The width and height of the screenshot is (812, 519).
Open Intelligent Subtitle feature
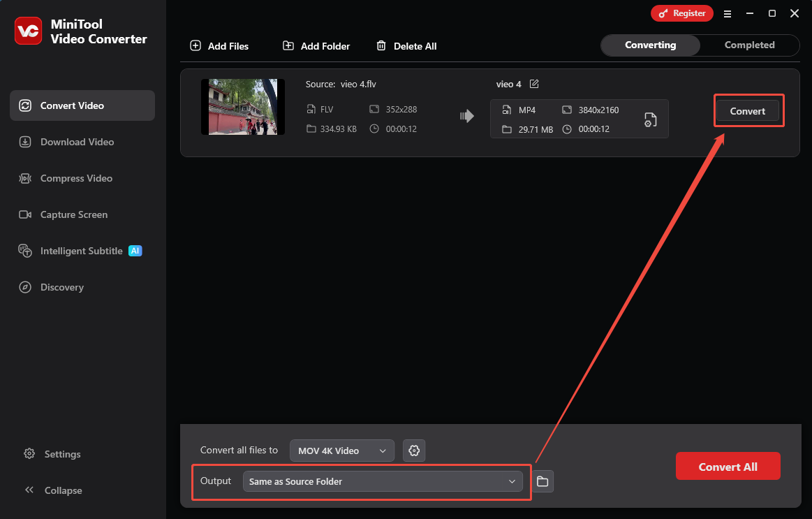pyautogui.click(x=24, y=251)
